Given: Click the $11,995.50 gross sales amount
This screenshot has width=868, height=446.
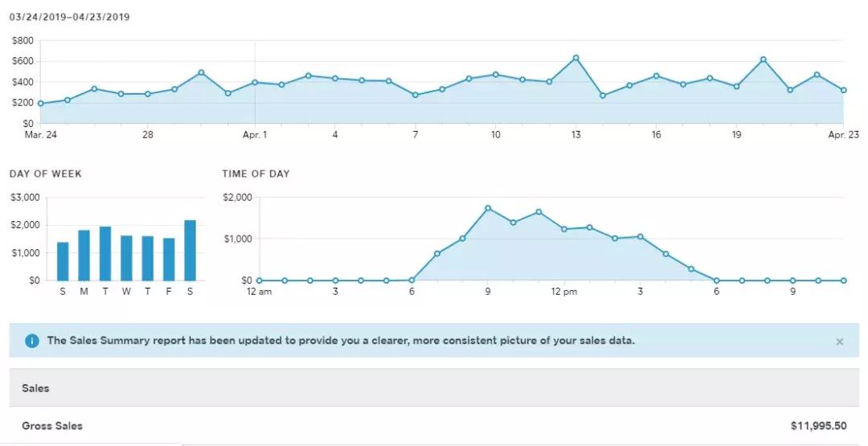Looking at the screenshot, I should coord(818,426).
